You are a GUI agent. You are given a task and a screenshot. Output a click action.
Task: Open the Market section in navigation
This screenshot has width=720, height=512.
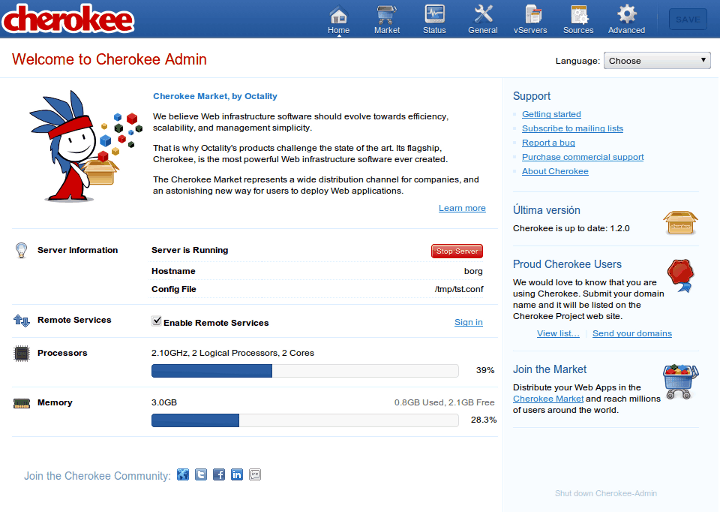click(386, 15)
